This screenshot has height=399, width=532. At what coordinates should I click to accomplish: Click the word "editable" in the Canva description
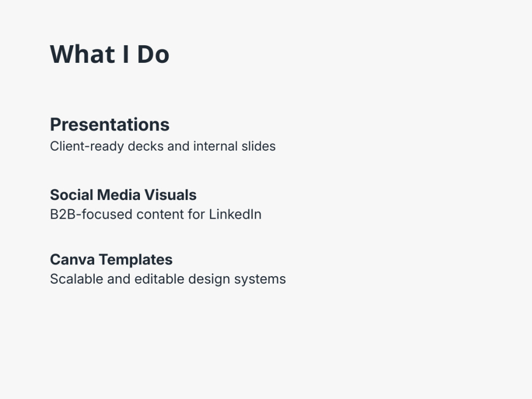pos(160,279)
